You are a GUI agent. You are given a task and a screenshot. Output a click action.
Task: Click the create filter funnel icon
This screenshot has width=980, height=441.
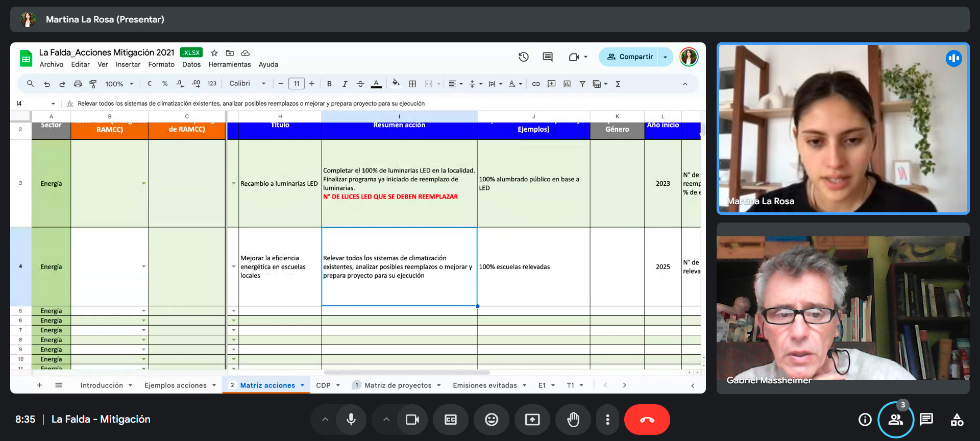(582, 84)
